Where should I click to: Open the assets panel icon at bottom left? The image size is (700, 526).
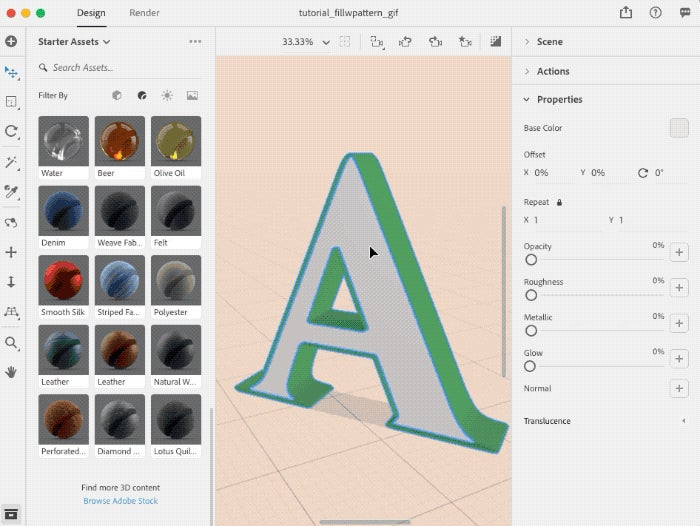click(x=11, y=514)
